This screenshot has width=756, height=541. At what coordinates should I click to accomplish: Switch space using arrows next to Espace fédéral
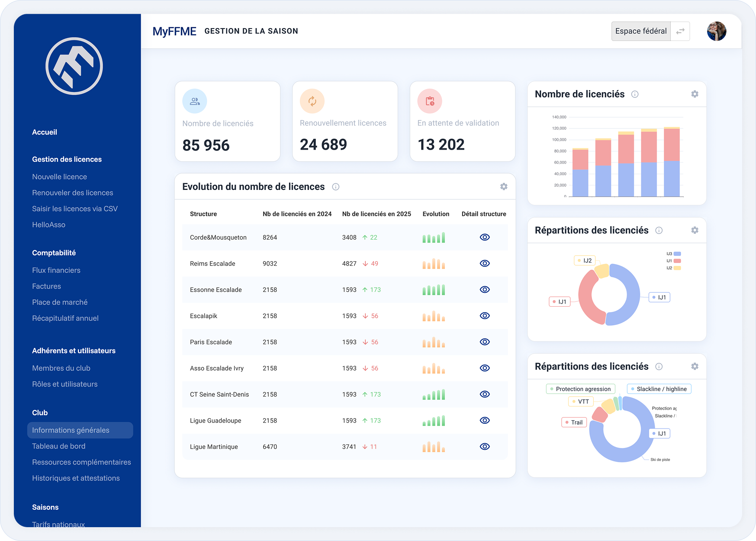[x=680, y=31]
